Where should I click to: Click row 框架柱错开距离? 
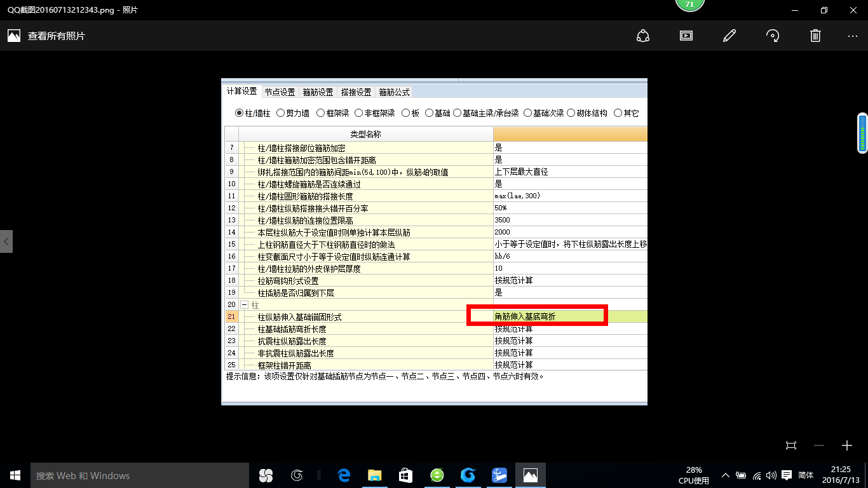pos(365,365)
